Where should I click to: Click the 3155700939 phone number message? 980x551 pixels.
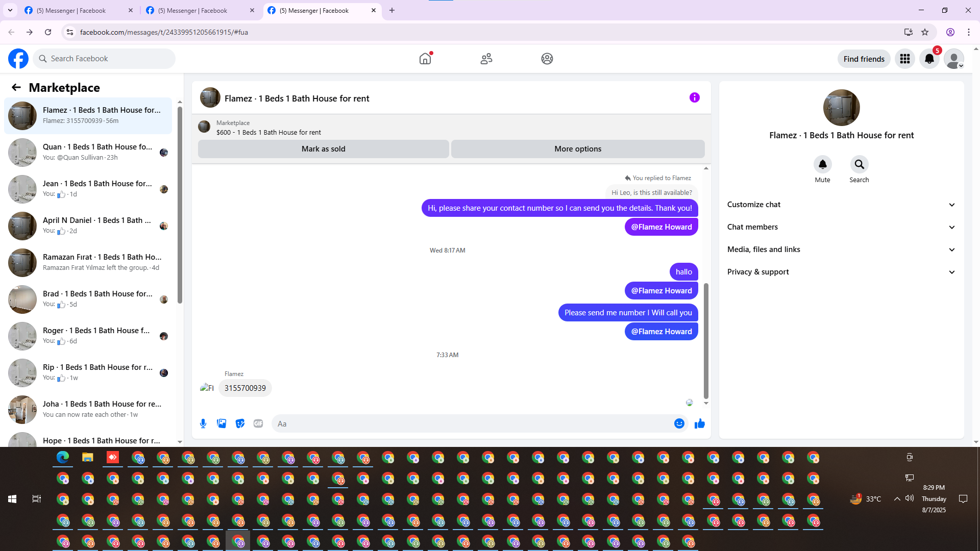(245, 388)
